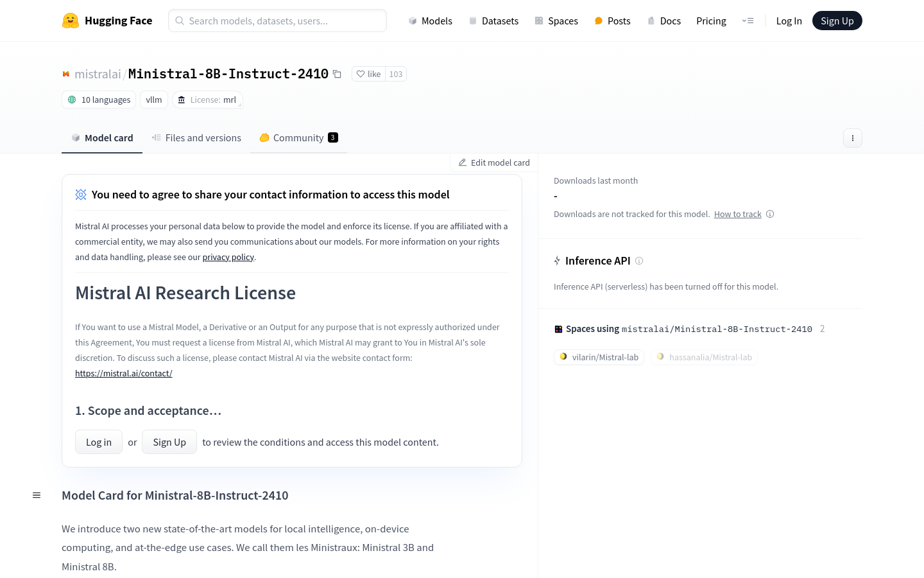Screen dimensions: 924x578
Task: Click the contact sharing gate icon
Action: point(81,195)
